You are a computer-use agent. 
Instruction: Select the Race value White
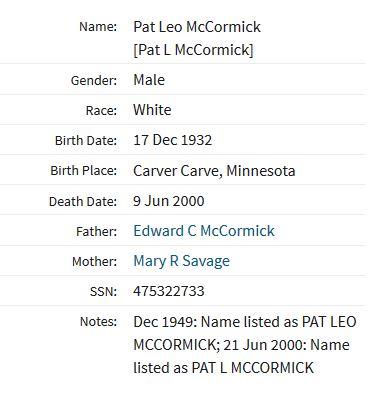[x=152, y=110]
